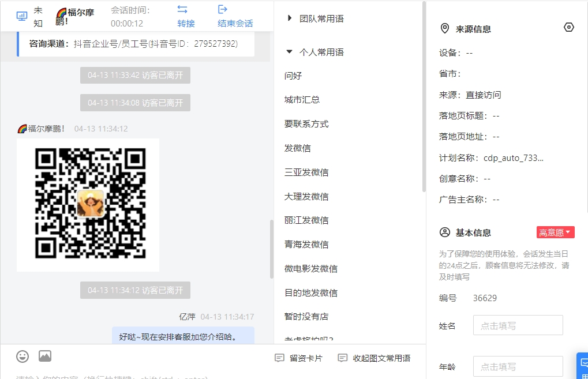
Task: Open the emoji picker
Action: pyautogui.click(x=23, y=356)
